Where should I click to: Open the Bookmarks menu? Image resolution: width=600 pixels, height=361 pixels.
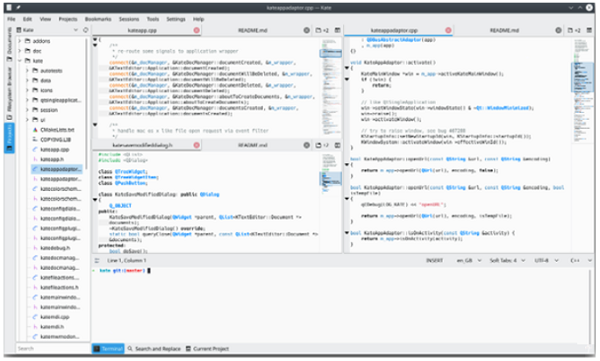[x=98, y=19]
